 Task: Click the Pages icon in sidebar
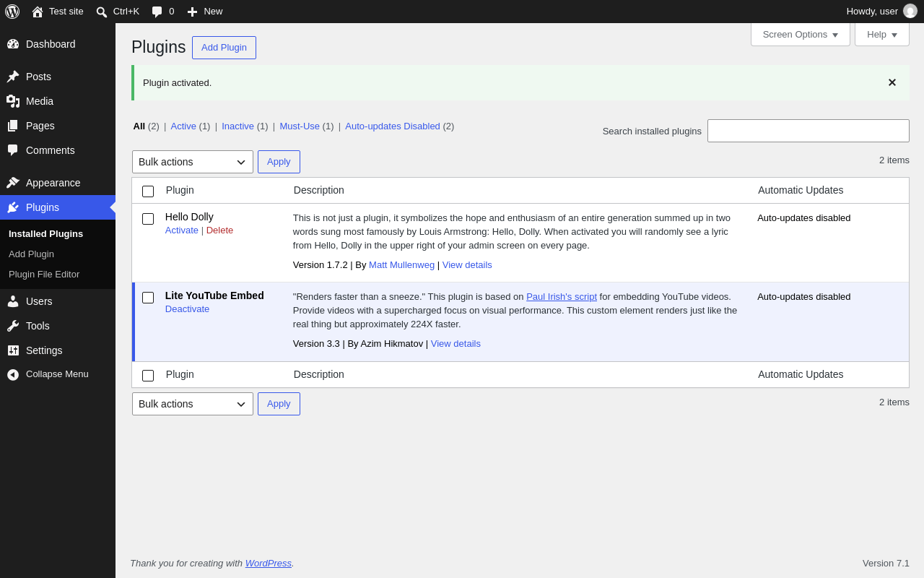tap(13, 126)
